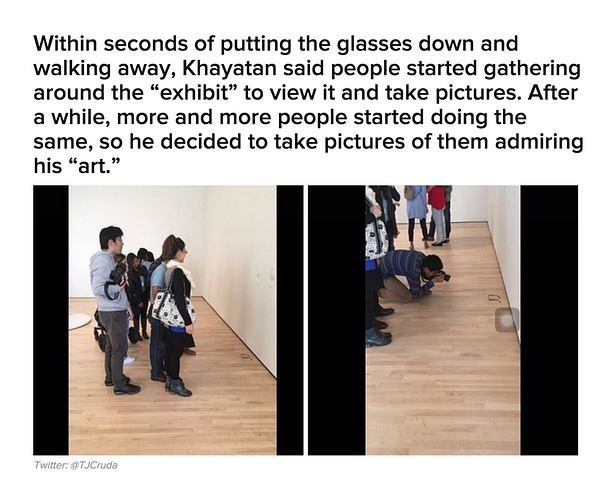
Task: Click the glasses on floor in right photo
Action: (492, 298)
